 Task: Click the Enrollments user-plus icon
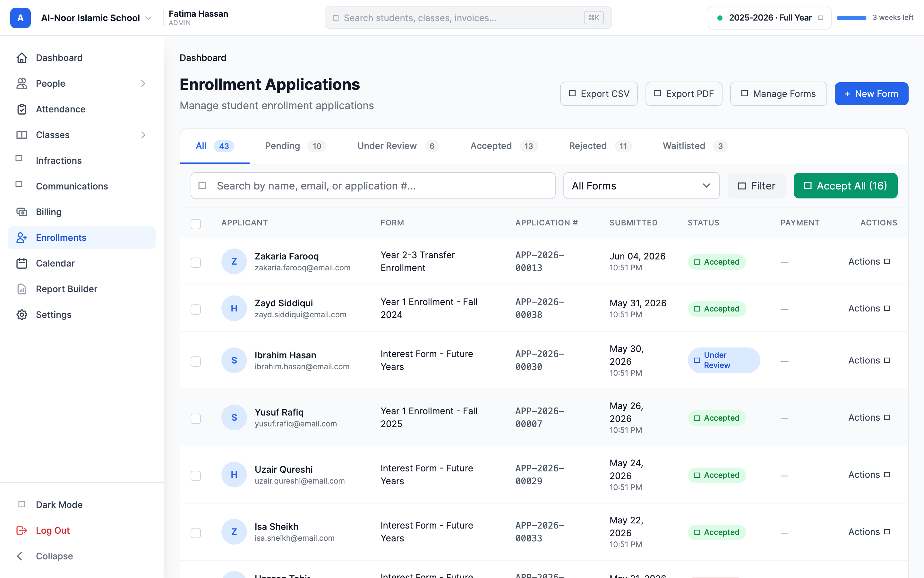click(22, 237)
